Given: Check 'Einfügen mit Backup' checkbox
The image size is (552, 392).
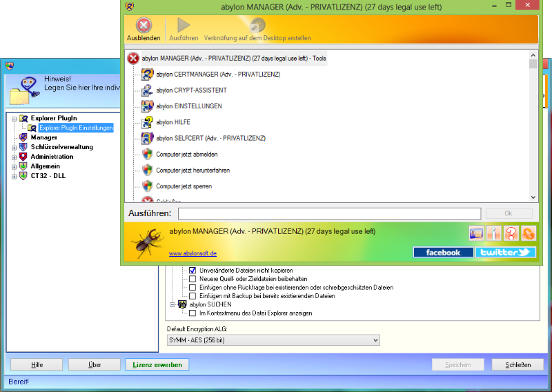Looking at the screenshot, I should [x=193, y=296].
